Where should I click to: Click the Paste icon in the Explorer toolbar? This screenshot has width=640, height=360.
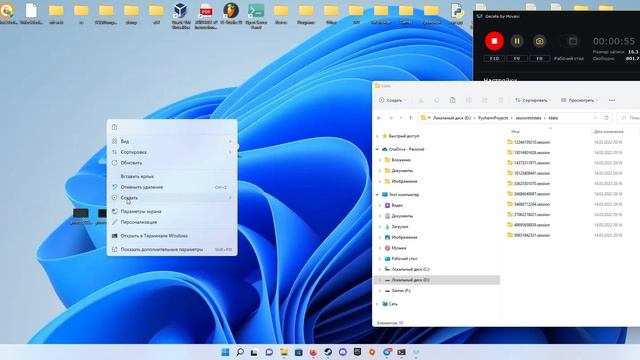(x=452, y=100)
